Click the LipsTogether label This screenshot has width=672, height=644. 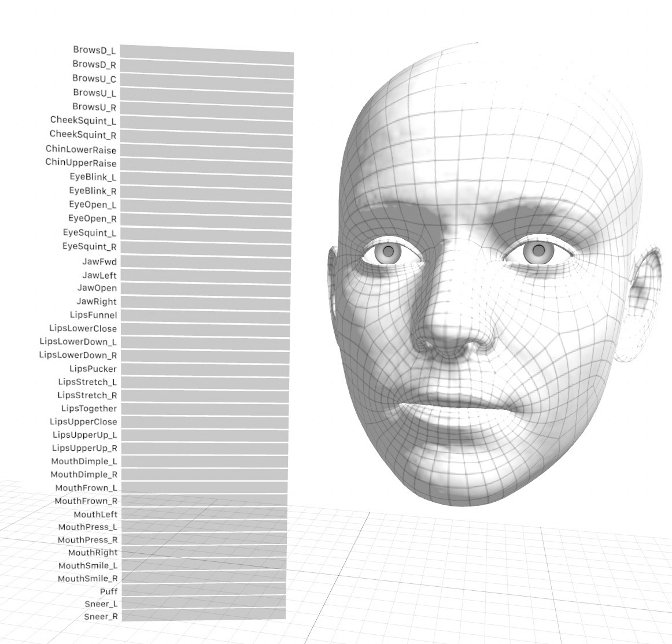click(89, 408)
